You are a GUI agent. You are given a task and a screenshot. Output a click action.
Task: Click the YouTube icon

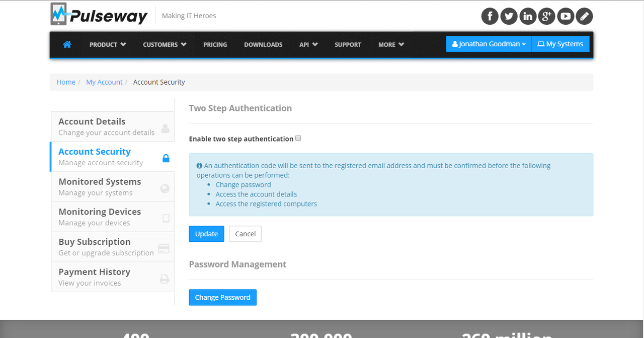pos(566,16)
